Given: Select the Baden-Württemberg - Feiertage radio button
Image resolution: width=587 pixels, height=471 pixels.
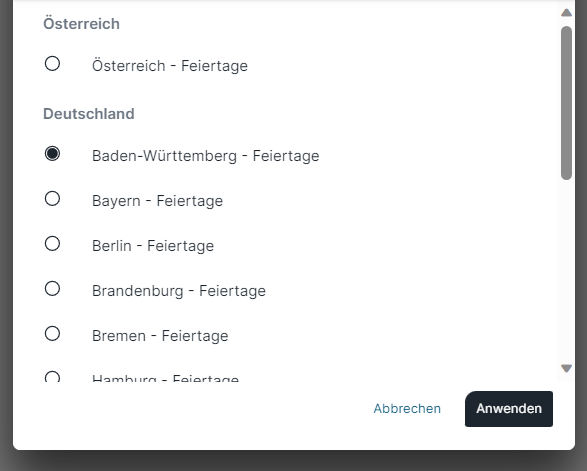Looking at the screenshot, I should tap(52, 154).
